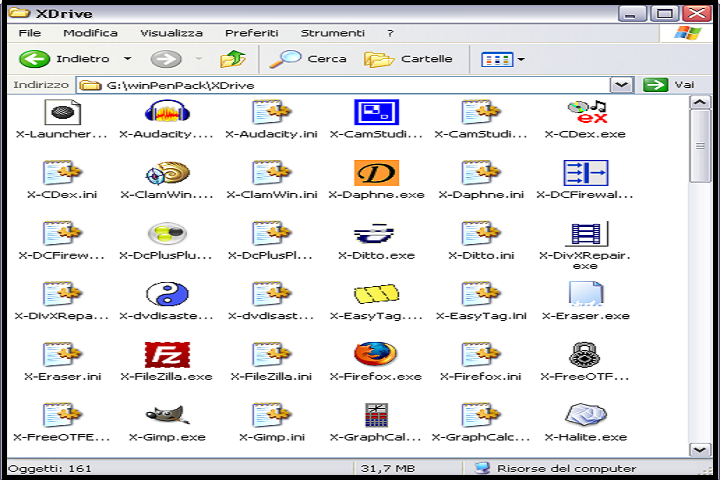This screenshot has height=480, width=720.
Task: Open the view mode dropdown
Action: click(521, 59)
